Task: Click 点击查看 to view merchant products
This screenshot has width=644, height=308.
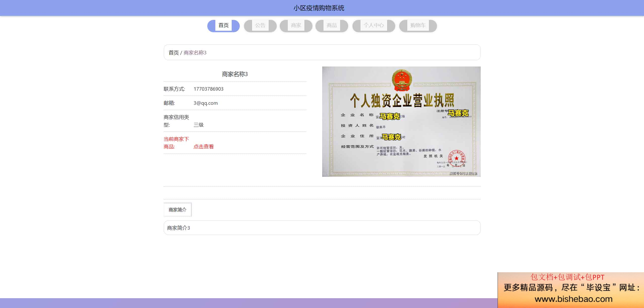Action: pos(204,147)
